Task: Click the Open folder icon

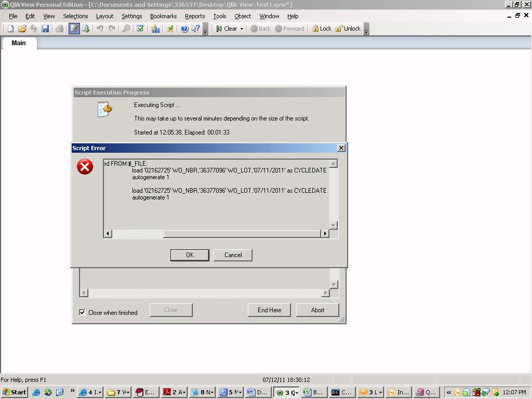Action: coord(22,29)
